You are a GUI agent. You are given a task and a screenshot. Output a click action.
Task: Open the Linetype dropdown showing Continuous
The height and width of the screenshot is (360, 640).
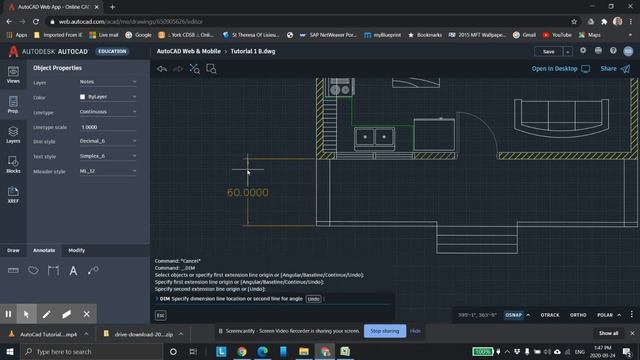click(x=108, y=112)
